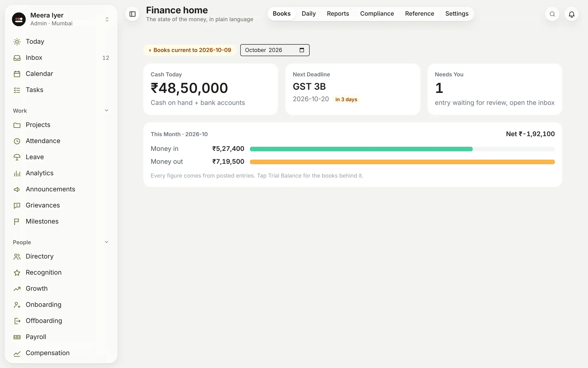Go to Onboarding in the sidebar
This screenshot has width=588, height=368.
coord(61,305)
